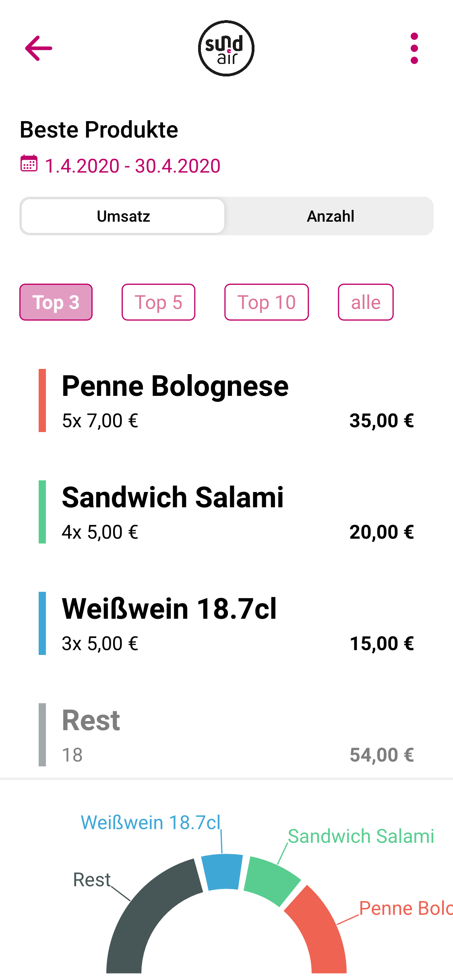Switch to the Umsatz tab
This screenshot has width=453, height=980.
click(x=123, y=216)
